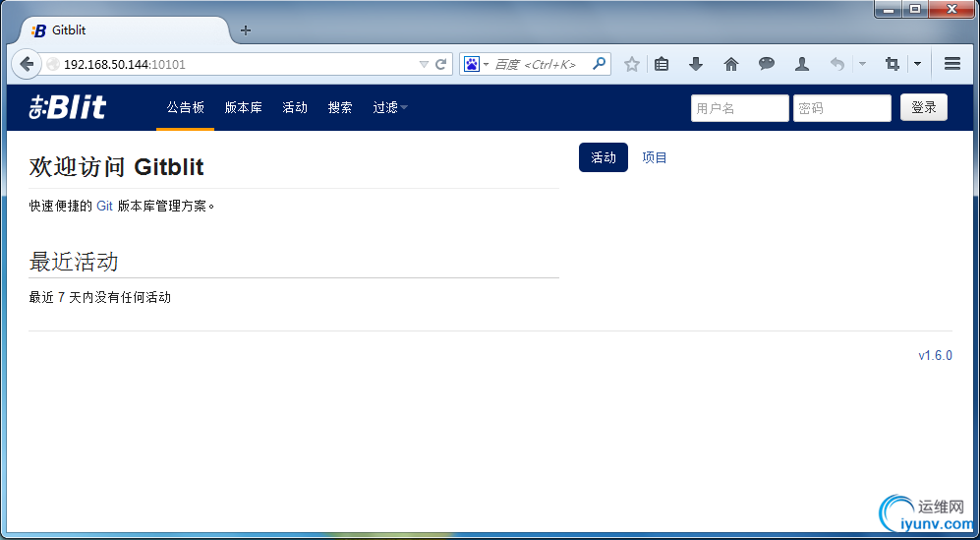
Task: Click the Baidu paw search engine icon
Action: [472, 64]
